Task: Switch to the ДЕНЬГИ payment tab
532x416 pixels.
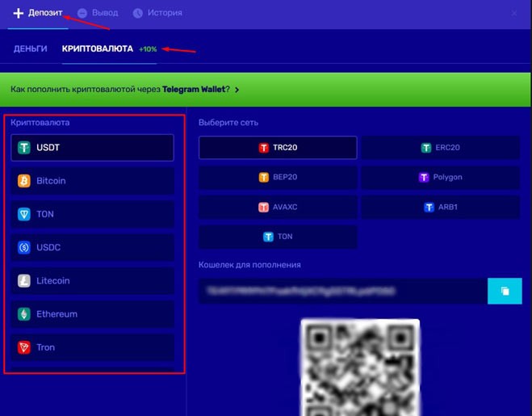Action: tap(31, 49)
